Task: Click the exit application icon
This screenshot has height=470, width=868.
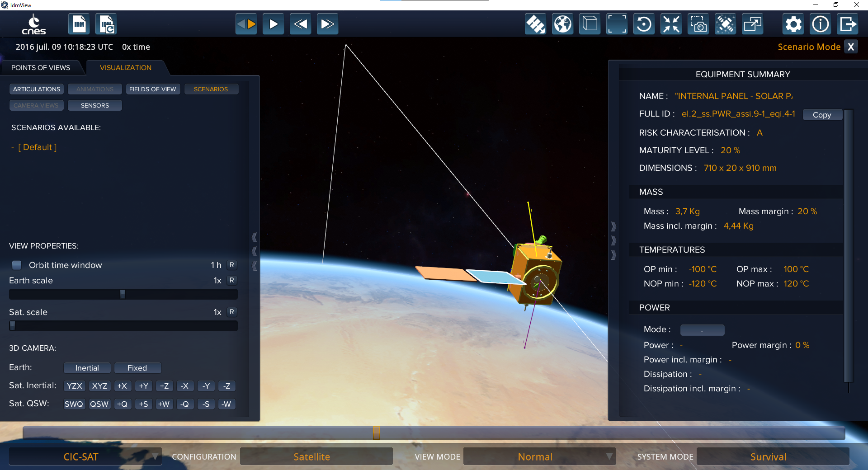Action: click(x=848, y=24)
